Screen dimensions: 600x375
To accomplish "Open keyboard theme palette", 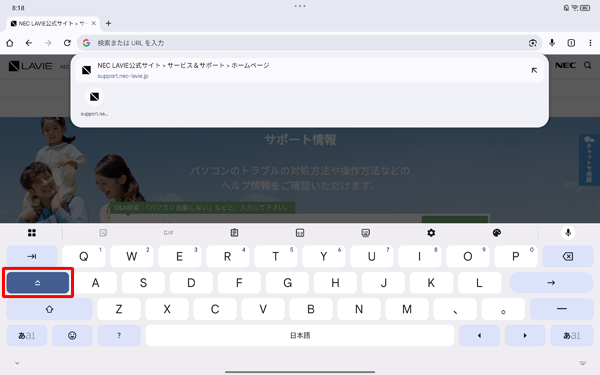I will click(497, 233).
